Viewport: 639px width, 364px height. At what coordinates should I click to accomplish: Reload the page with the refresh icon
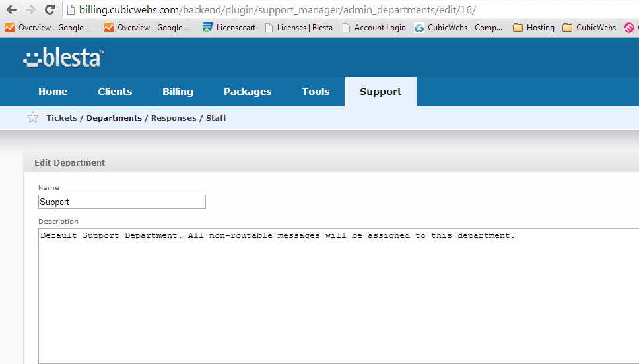coord(50,9)
